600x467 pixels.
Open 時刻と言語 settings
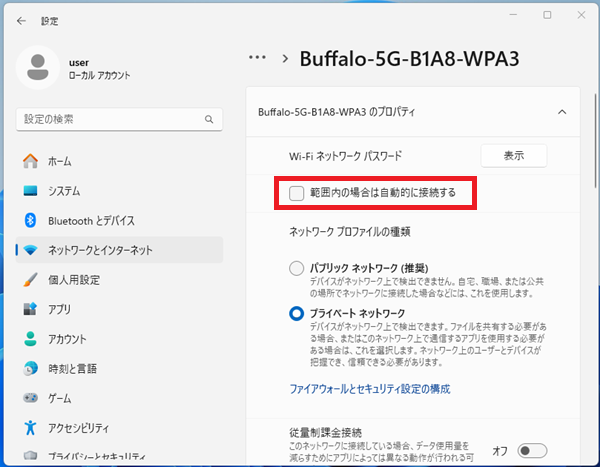[x=119, y=369]
